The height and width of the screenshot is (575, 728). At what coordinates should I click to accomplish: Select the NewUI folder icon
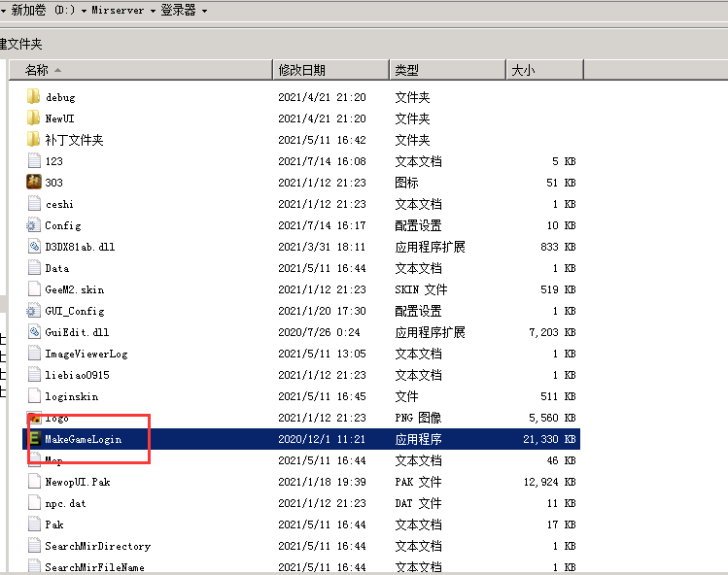coord(34,118)
